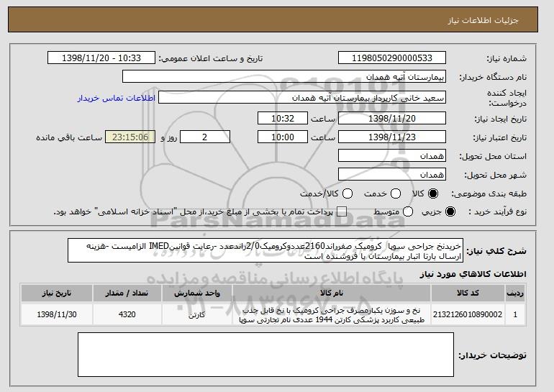The height and width of the screenshot is (392, 554).
Task: Click the تعداد / مقدار column header
Action: [x=127, y=293]
